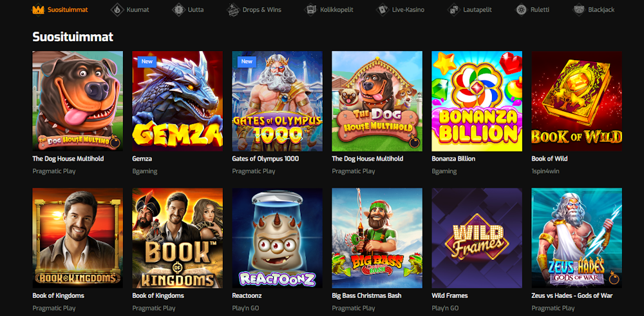This screenshot has height=316, width=644.
Task: Click the Blackjack category icon
Action: pos(579,10)
